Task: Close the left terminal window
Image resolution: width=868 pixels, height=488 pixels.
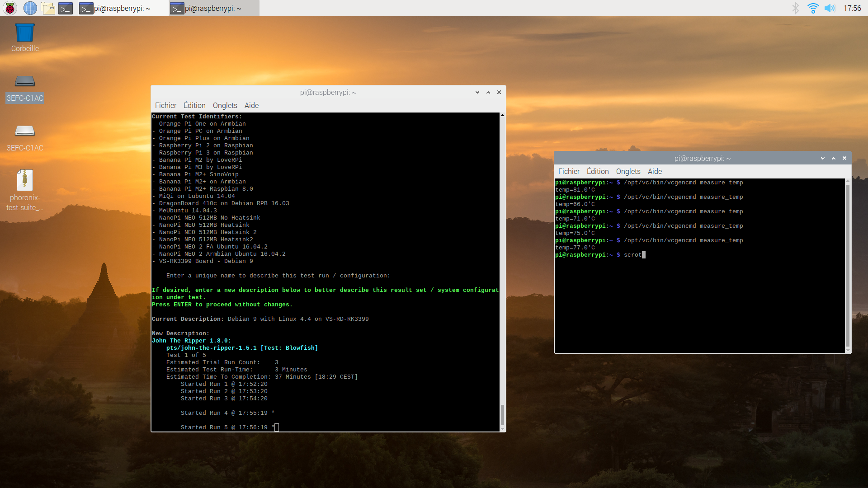Action: (499, 92)
